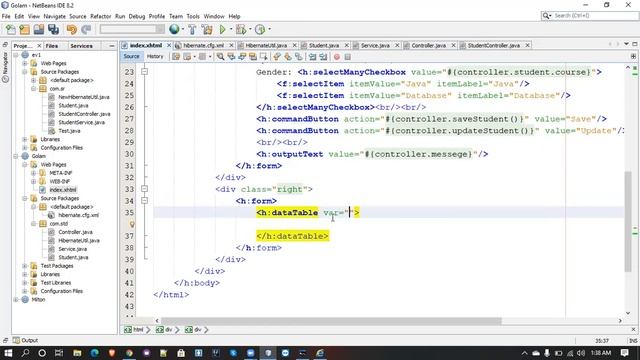
Task: Click the New File toolbar icon
Action: (x=11, y=29)
